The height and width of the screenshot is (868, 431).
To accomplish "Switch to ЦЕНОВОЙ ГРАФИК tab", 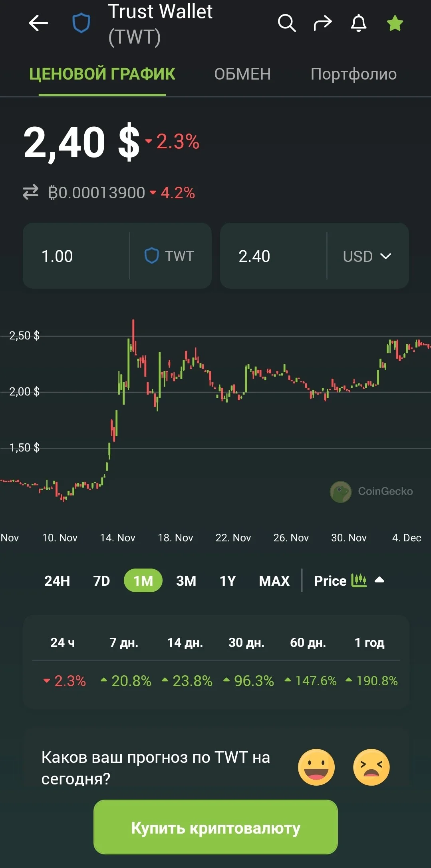I will point(102,74).
